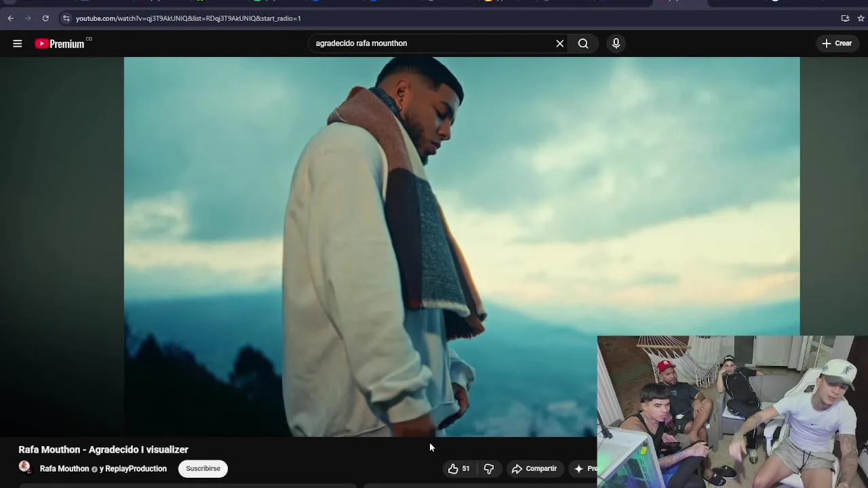Open the Crear menu button
The height and width of the screenshot is (488, 868).
click(837, 43)
